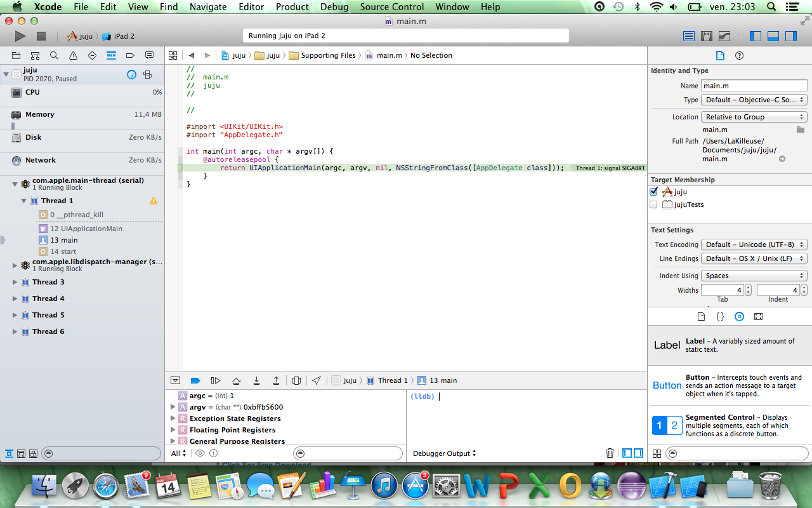Image resolution: width=812 pixels, height=508 pixels.
Task: Open the Test navigator
Action: pos(92,55)
